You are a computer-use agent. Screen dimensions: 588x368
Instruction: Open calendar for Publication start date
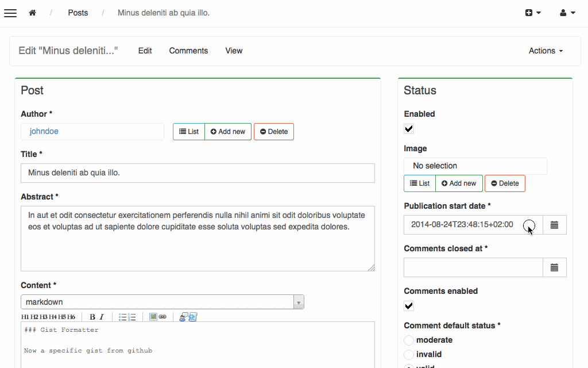(554, 225)
